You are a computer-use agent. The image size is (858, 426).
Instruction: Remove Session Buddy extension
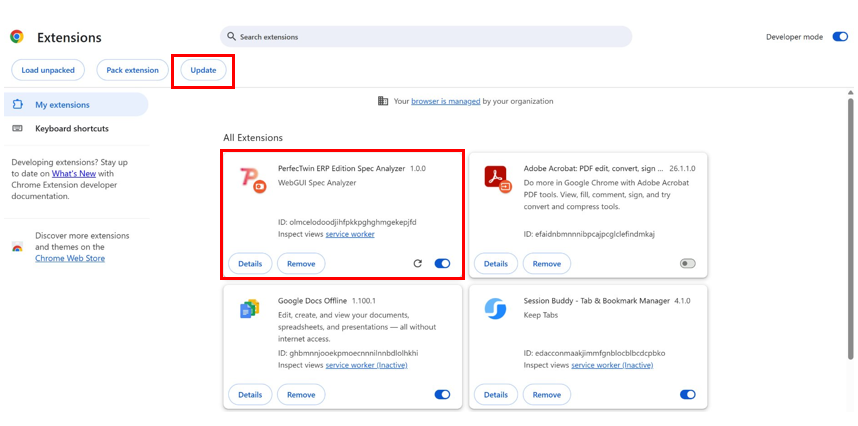click(547, 394)
